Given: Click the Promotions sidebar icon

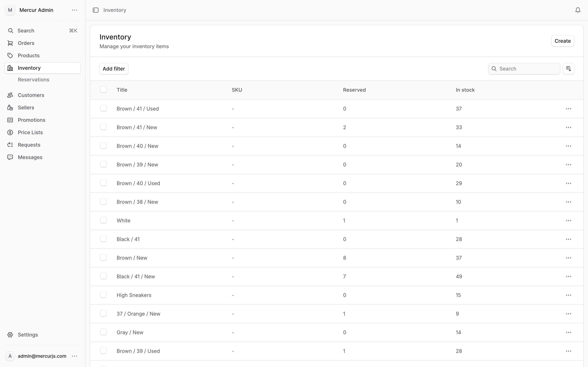Looking at the screenshot, I should [x=10, y=120].
